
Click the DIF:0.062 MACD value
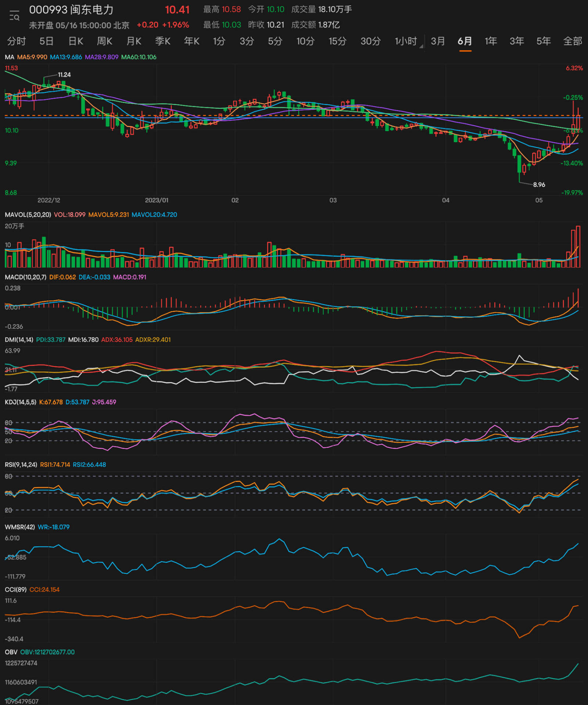point(62,277)
